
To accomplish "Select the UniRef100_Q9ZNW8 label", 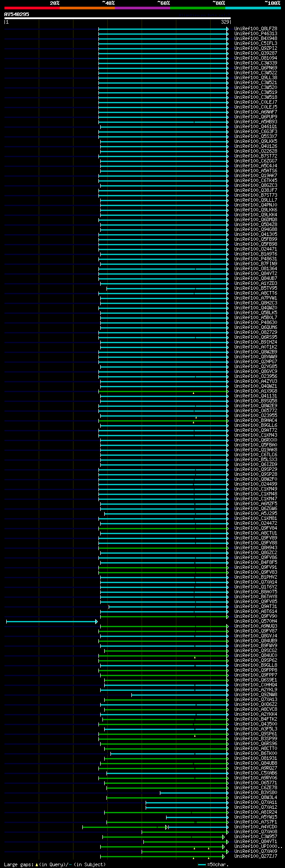I will pyautogui.click(x=256, y=694).
